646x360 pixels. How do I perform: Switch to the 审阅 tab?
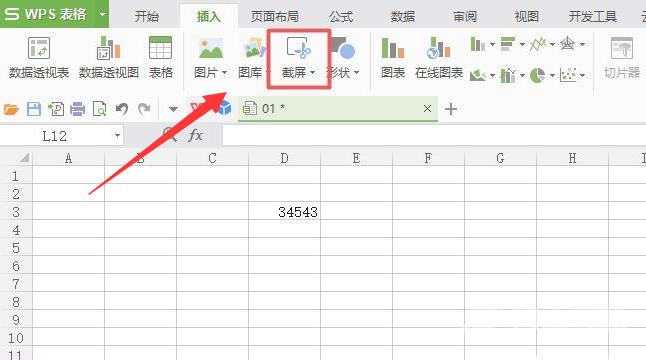pyautogui.click(x=465, y=16)
